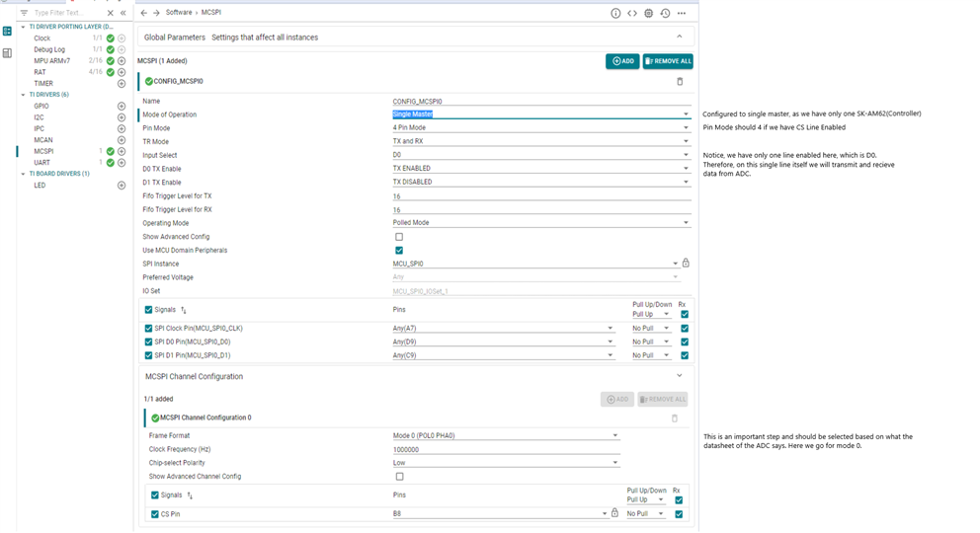The image size is (980, 533).
Task: Toggle the SPI Clock Pin(MCU_SPI0_CLK) signal checkbox
Action: click(x=148, y=329)
